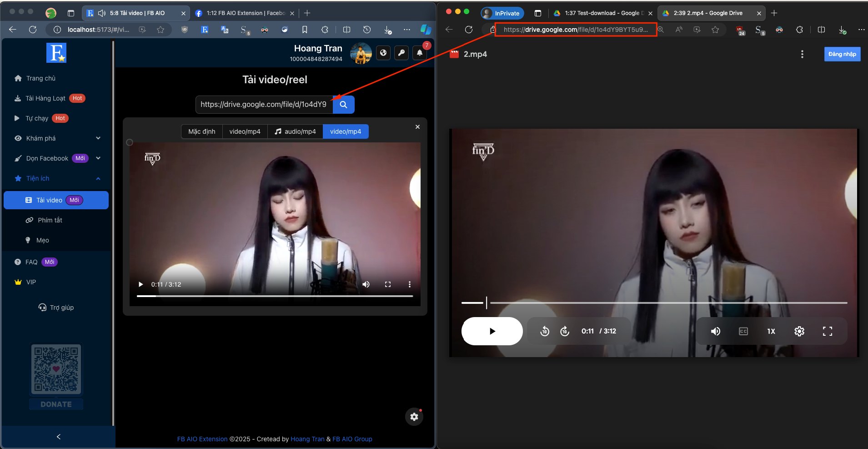Click the Google Drive URL input field
Image resolution: width=868 pixels, height=449 pixels.
264,105
